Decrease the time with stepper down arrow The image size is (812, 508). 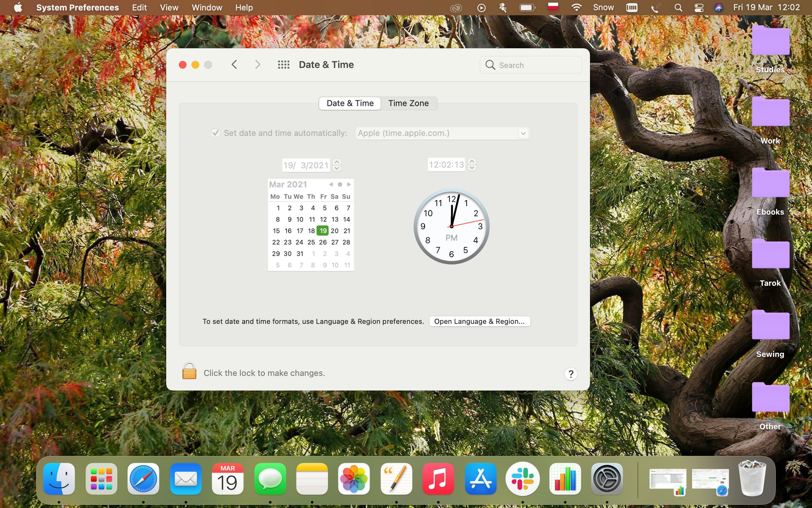[472, 168]
